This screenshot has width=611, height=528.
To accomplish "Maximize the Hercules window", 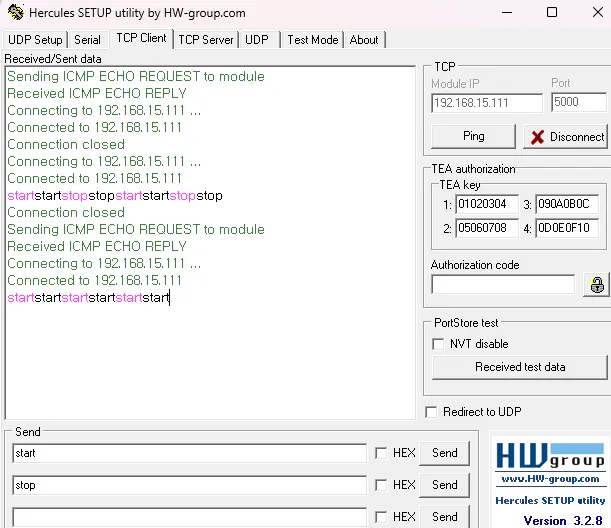I will [552, 12].
